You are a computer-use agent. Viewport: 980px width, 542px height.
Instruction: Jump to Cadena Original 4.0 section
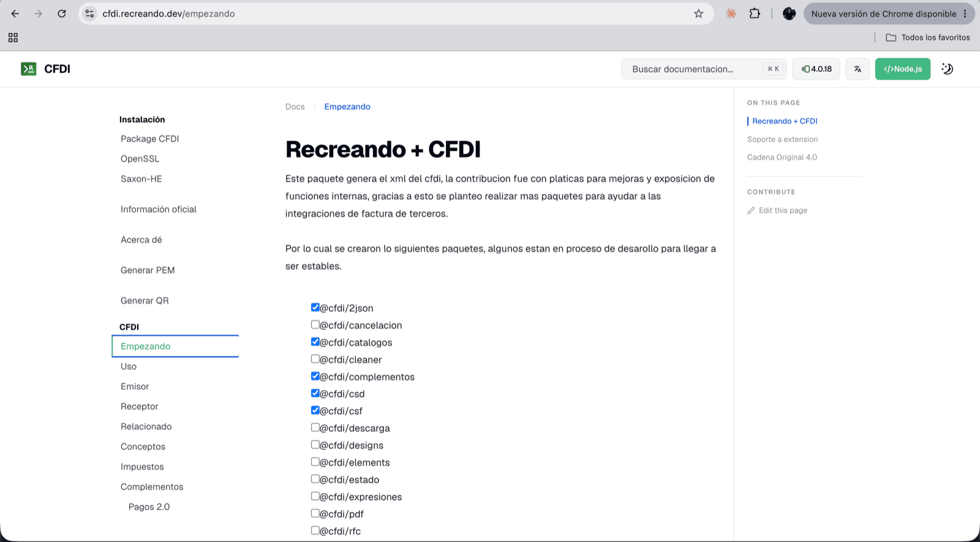pyautogui.click(x=782, y=157)
